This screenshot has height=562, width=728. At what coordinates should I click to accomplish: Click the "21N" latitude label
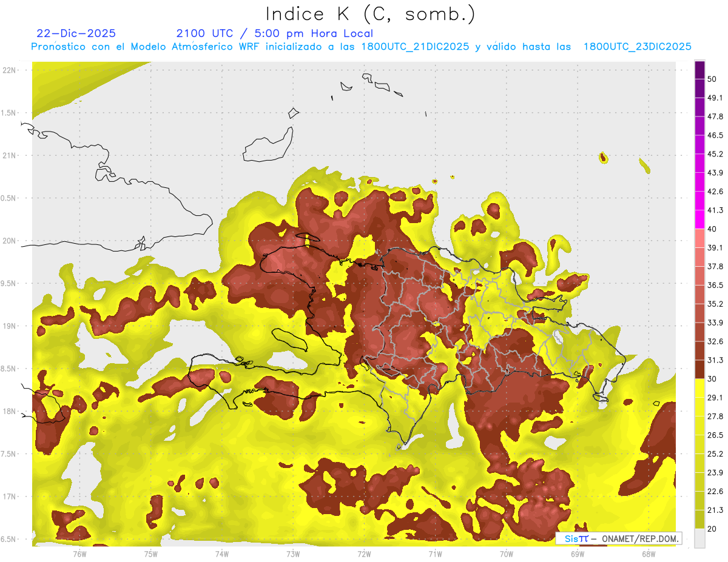(9, 155)
